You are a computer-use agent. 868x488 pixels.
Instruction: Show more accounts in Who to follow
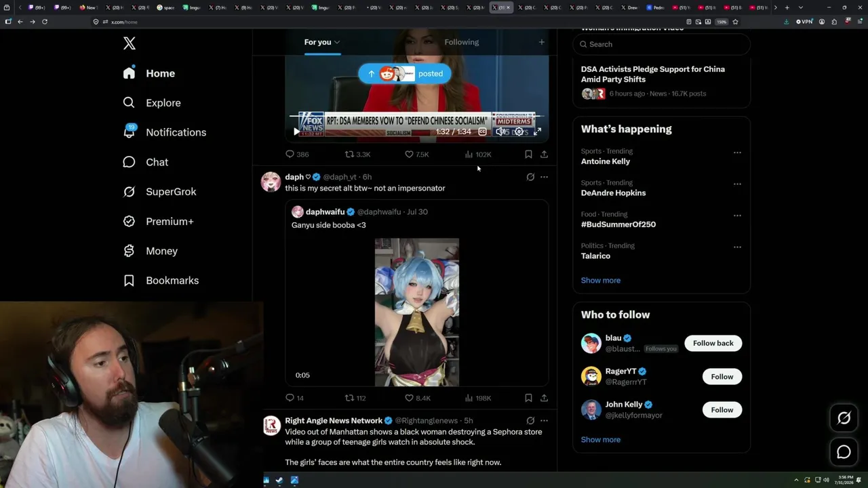(601, 440)
